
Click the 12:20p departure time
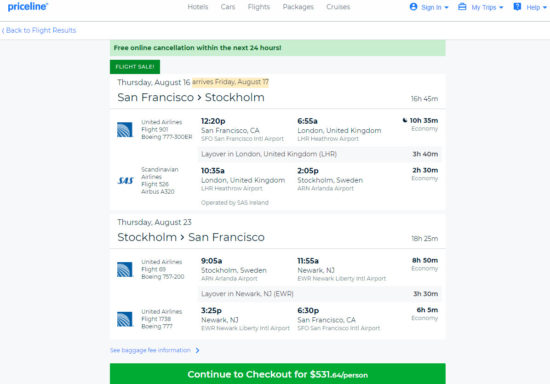pos(213,121)
